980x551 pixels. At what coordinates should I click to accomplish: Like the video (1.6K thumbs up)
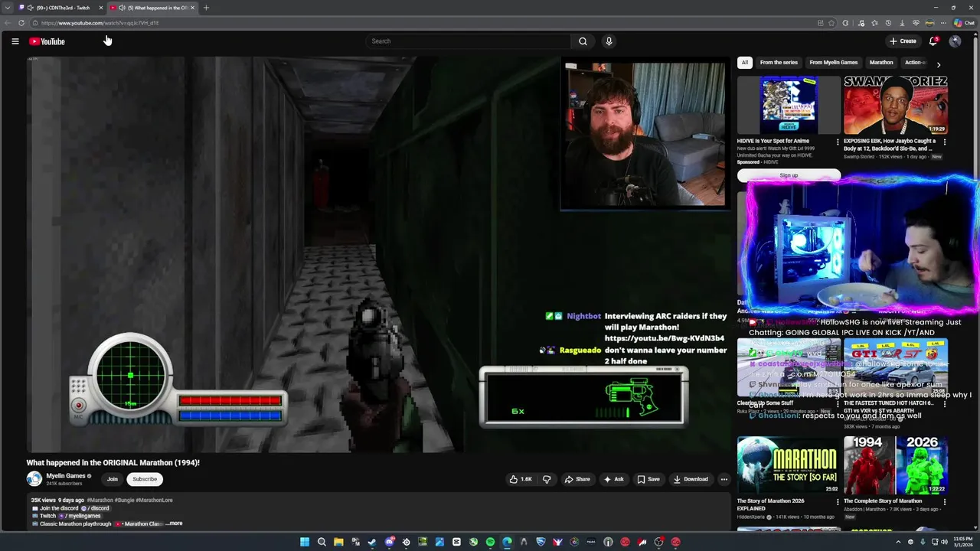click(521, 479)
